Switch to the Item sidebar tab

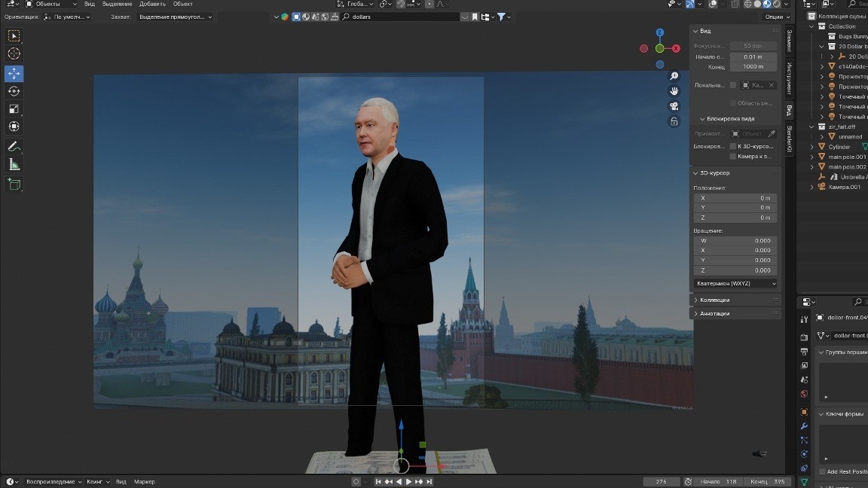coord(790,41)
